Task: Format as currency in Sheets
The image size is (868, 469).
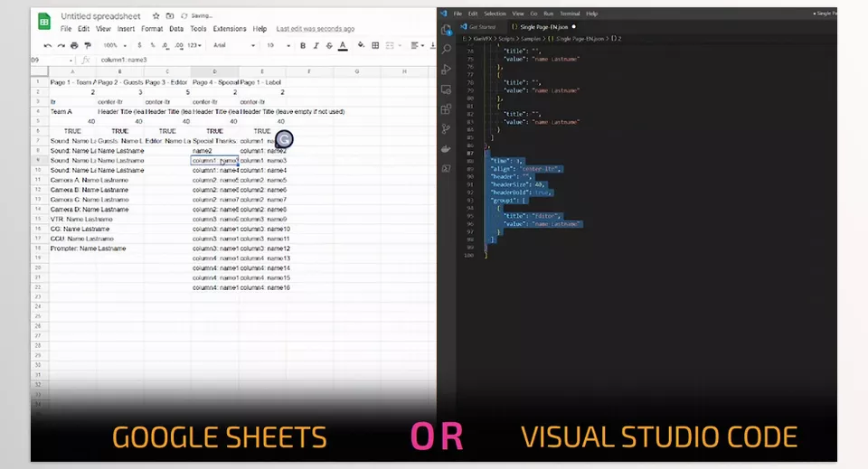Action: (139, 45)
